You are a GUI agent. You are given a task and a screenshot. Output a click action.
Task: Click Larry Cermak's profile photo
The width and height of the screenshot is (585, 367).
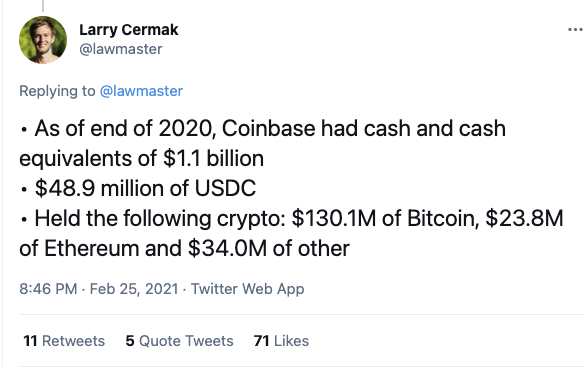tap(43, 40)
